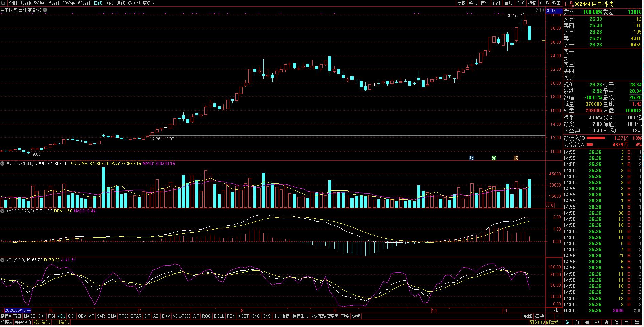Select the 主力追踪 indicator tab

click(x=281, y=316)
